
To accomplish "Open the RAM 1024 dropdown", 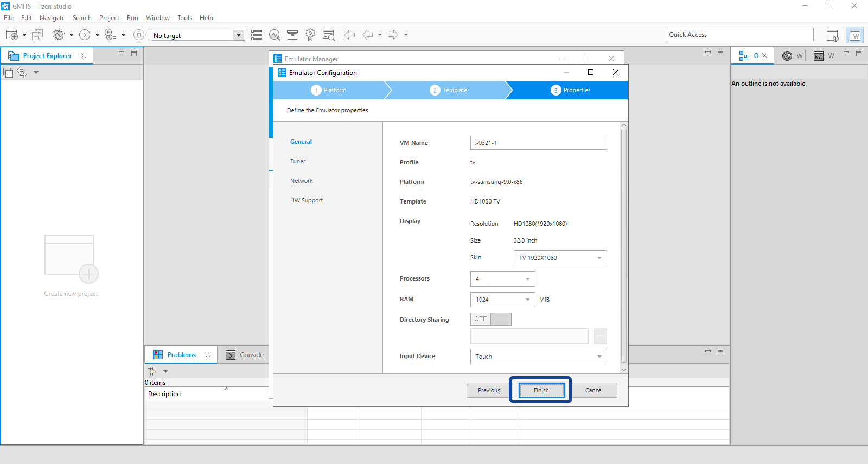I will 502,300.
